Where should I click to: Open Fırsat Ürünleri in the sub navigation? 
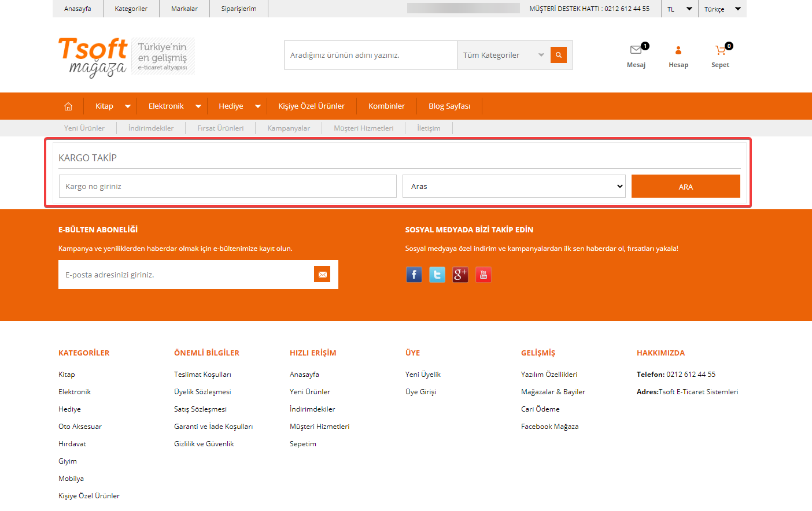click(220, 128)
